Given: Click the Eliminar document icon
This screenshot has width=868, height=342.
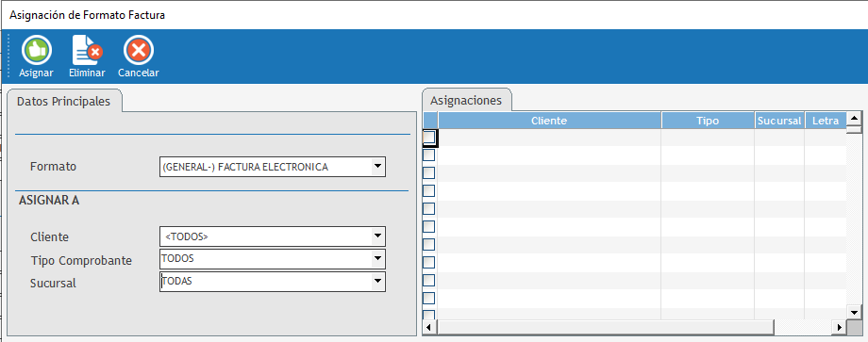Looking at the screenshot, I should [87, 51].
